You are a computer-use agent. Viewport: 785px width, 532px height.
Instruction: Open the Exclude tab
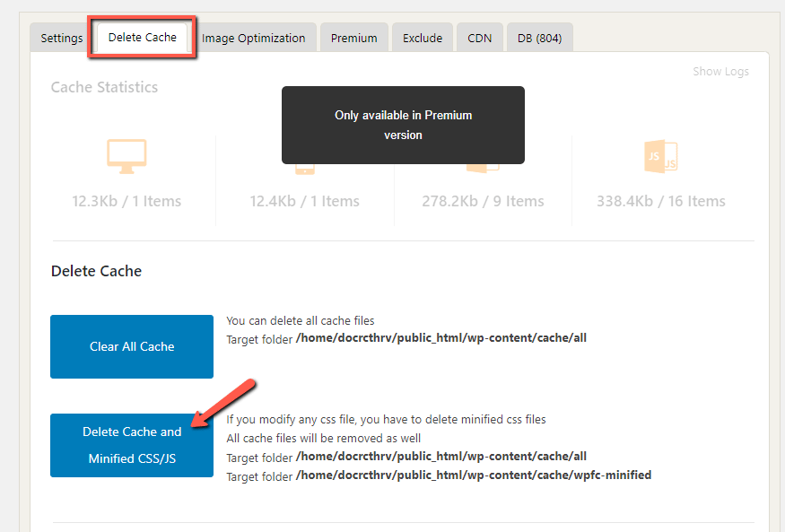[422, 38]
